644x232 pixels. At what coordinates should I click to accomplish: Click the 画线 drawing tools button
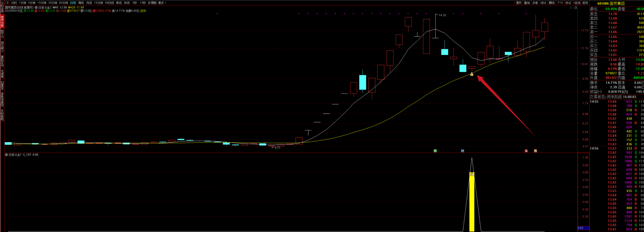point(552,3)
